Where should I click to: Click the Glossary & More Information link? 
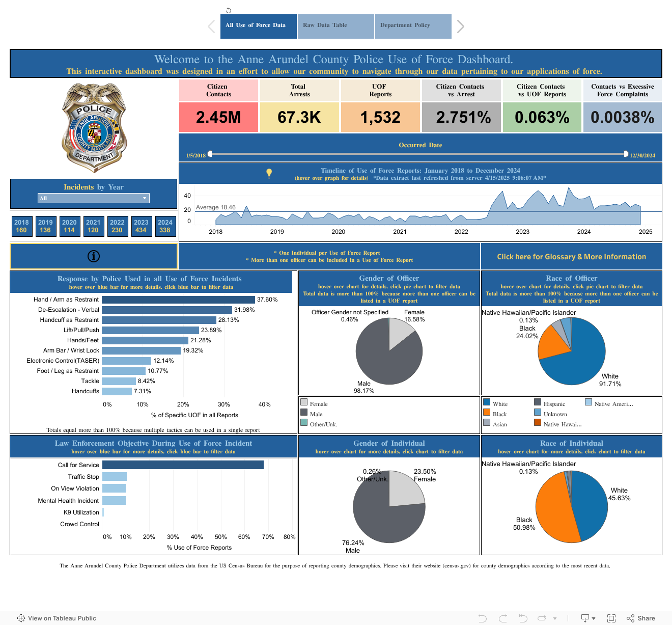click(x=571, y=257)
